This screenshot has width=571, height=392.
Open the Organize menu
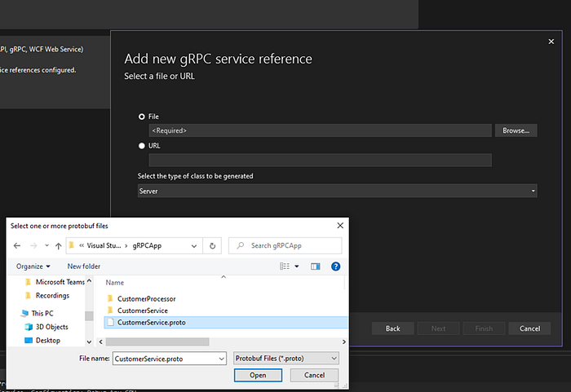tap(33, 266)
